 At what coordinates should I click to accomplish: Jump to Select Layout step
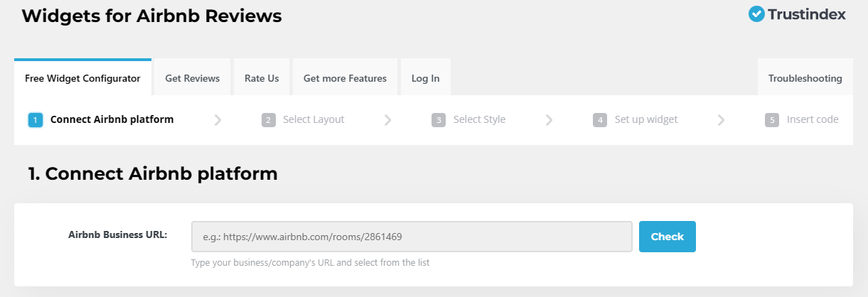(x=314, y=120)
